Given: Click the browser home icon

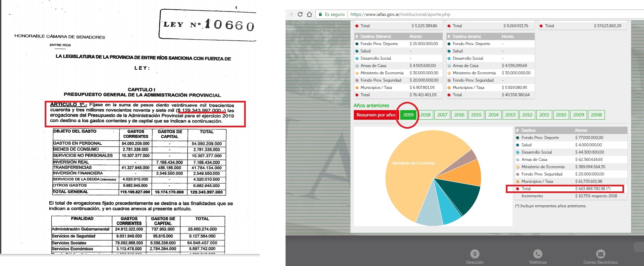Looking at the screenshot, I should click(309, 14).
